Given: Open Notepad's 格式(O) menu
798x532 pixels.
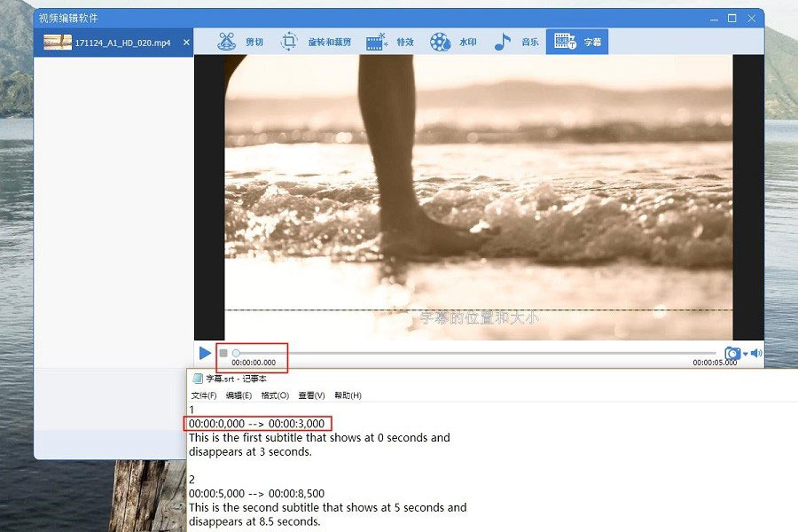Looking at the screenshot, I should click(x=275, y=395).
